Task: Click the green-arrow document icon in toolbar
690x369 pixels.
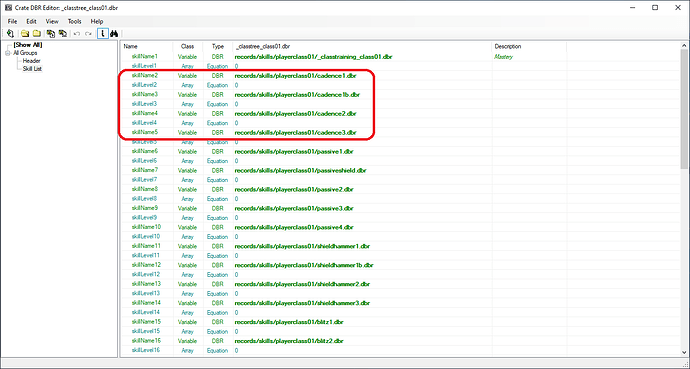Action: click(x=10, y=33)
